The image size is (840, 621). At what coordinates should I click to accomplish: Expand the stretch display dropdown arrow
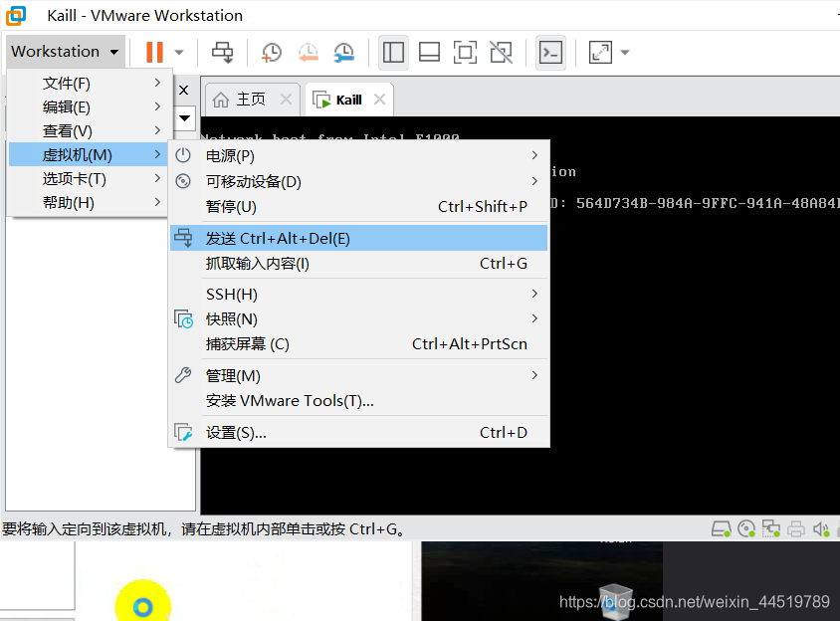[x=625, y=53]
